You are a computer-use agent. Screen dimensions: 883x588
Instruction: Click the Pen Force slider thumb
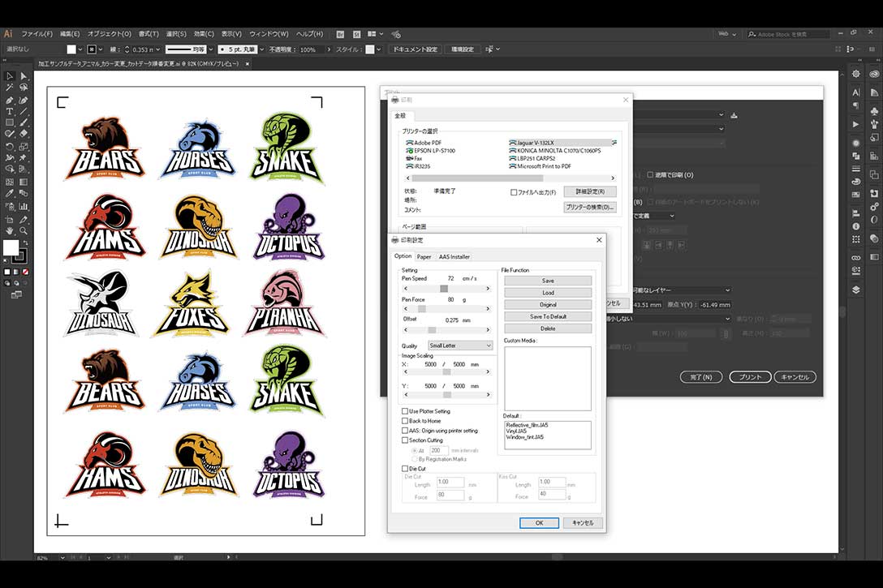[x=422, y=309]
